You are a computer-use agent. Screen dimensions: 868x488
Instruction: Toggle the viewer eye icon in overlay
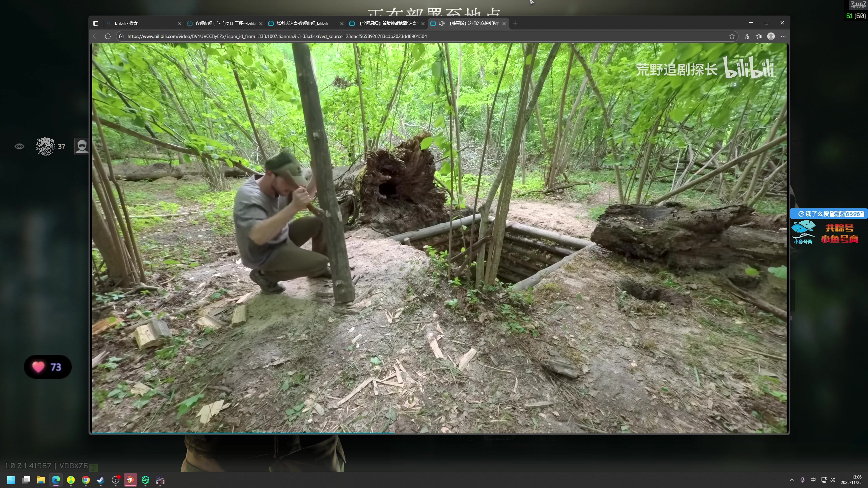pos(19,146)
